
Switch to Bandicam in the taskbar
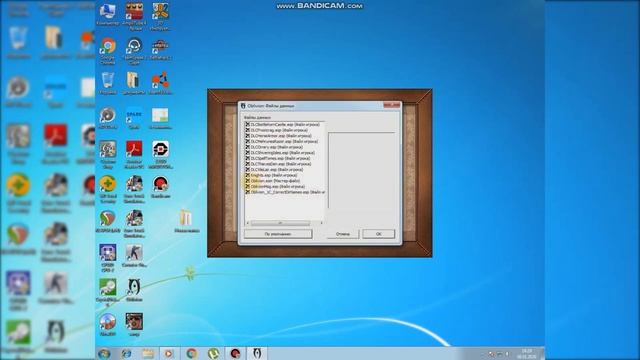click(x=235, y=353)
